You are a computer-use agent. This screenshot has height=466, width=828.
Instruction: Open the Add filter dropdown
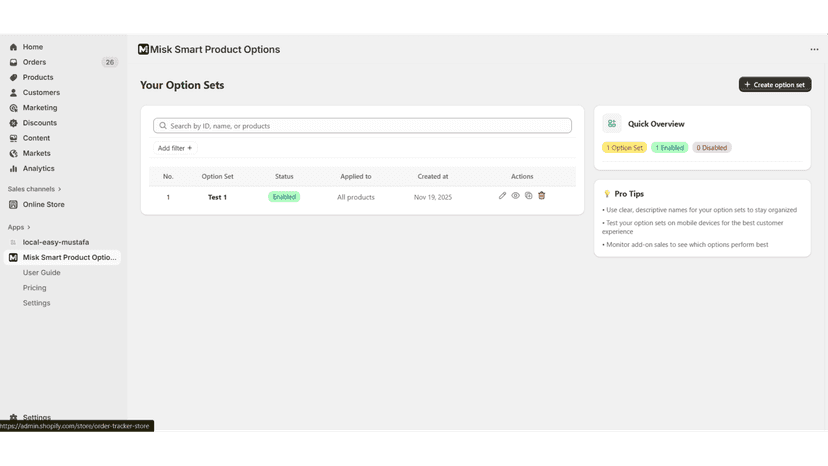click(175, 148)
